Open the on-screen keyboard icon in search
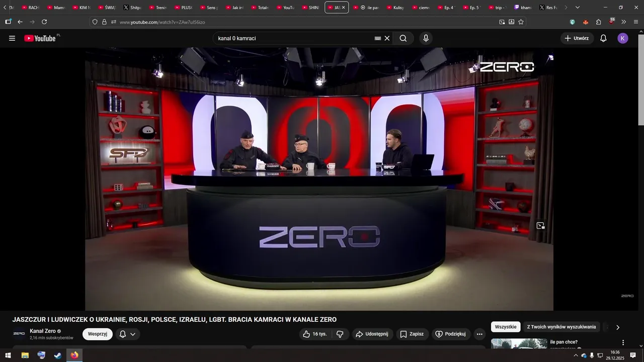Viewport: 644px width, 362px height. point(378,38)
